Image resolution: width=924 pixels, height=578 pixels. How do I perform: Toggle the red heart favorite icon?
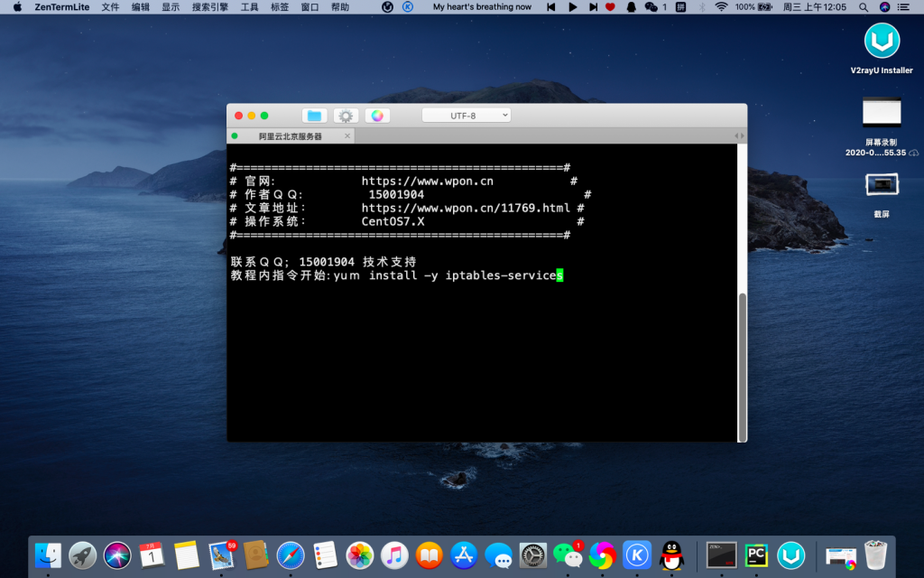coord(610,7)
